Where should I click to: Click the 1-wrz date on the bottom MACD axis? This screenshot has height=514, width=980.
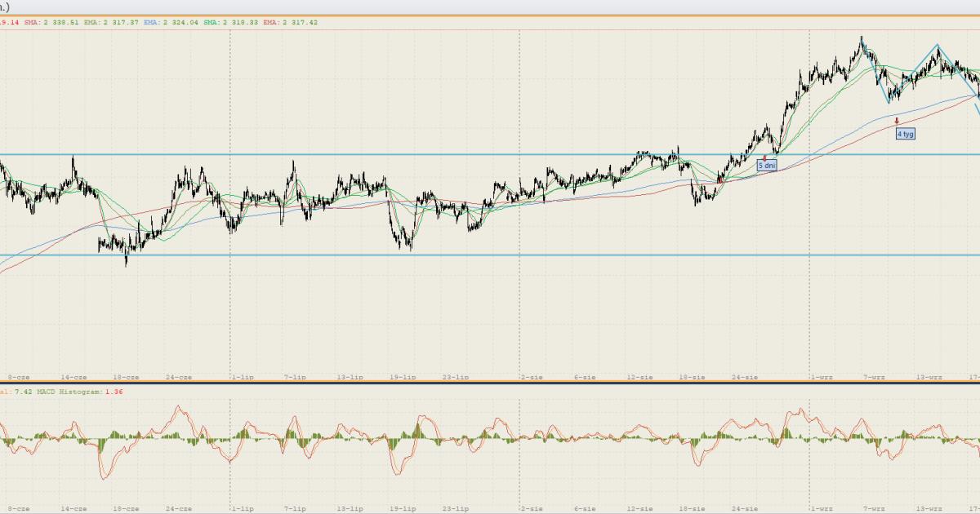[x=822, y=509]
